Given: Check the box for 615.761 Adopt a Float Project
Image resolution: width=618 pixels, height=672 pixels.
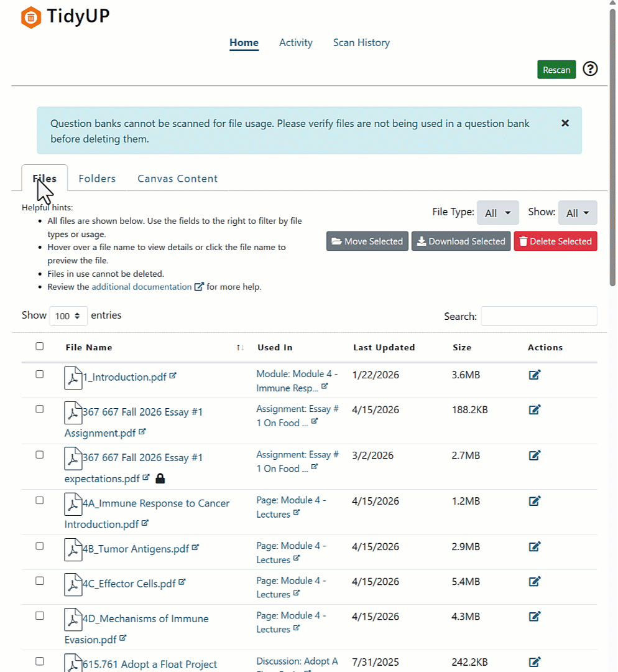Looking at the screenshot, I should tap(39, 661).
